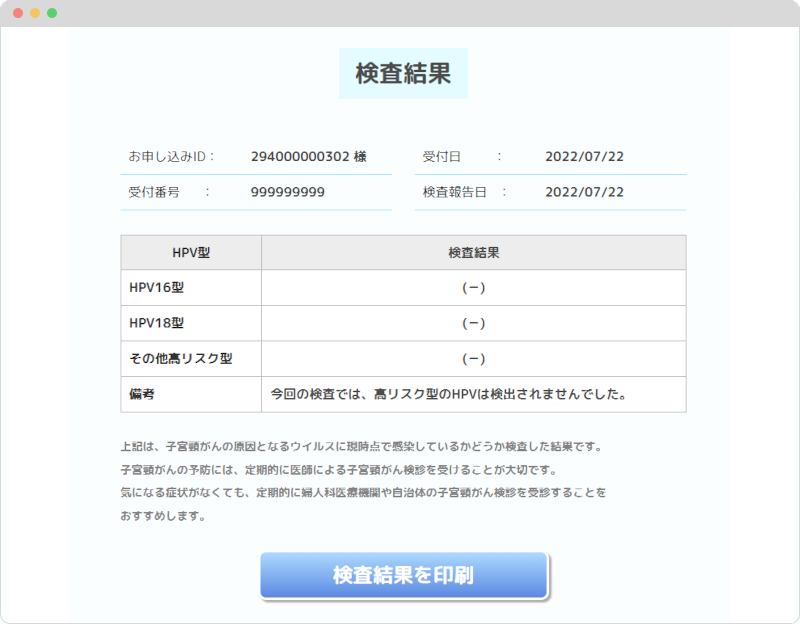Click the HPV18型 negative (−) result
The height and width of the screenshot is (624, 800).
coord(473,322)
